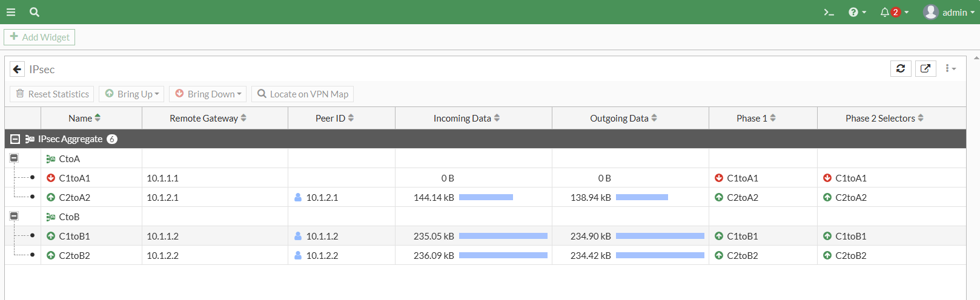Sort by the Outgoing Data column
The width and height of the screenshot is (980, 300).
(631, 118)
